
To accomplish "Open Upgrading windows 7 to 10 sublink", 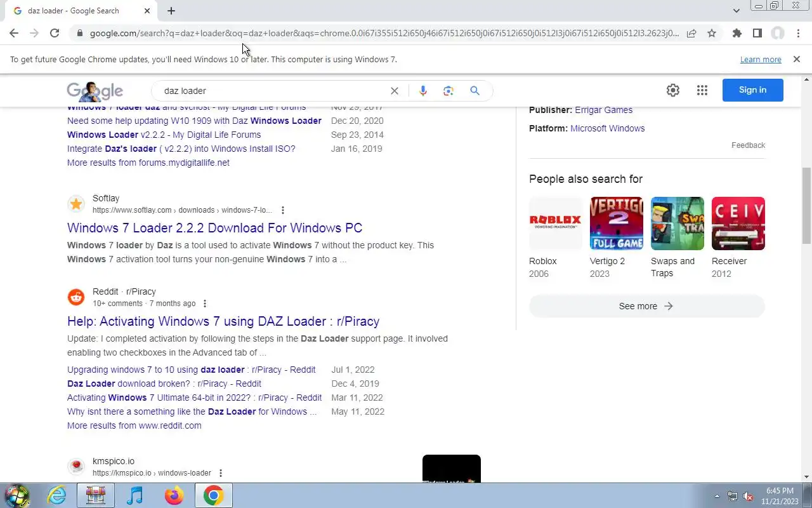I will (192, 370).
